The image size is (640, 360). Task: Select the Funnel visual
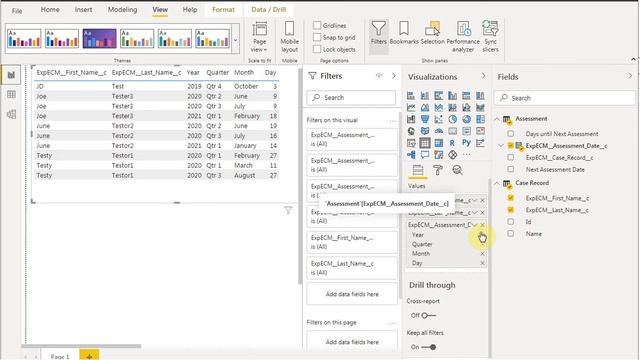[425, 119]
